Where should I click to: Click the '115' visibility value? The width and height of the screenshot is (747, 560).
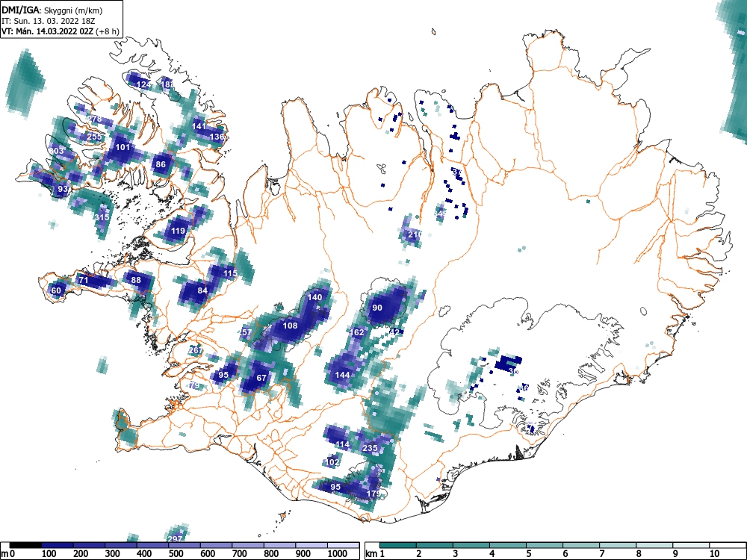[230, 273]
